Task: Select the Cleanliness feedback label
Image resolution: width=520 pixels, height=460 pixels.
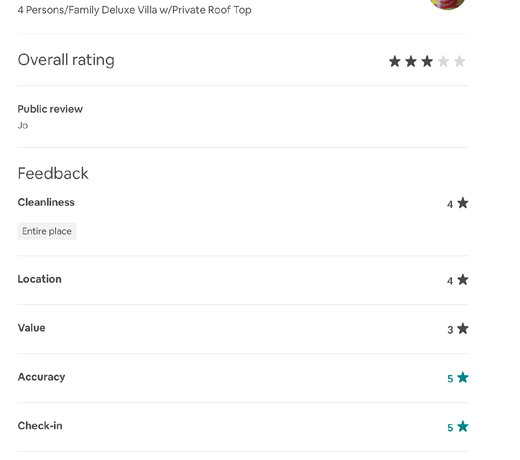Action: pyautogui.click(x=46, y=202)
